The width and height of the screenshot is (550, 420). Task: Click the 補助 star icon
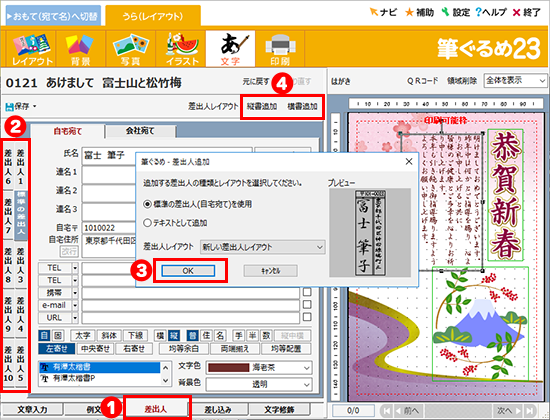coord(409,13)
